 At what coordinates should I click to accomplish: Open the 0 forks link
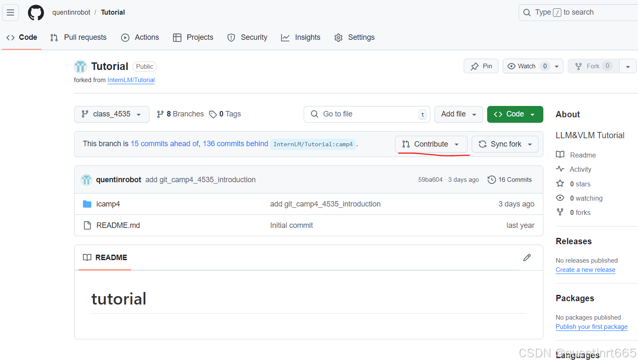point(573,212)
